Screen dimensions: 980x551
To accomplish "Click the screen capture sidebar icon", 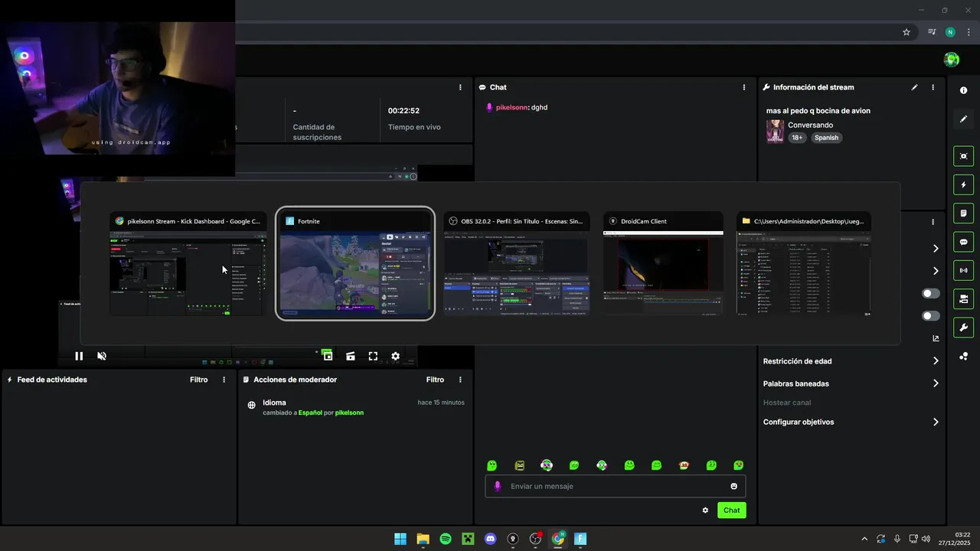I will pyautogui.click(x=963, y=156).
